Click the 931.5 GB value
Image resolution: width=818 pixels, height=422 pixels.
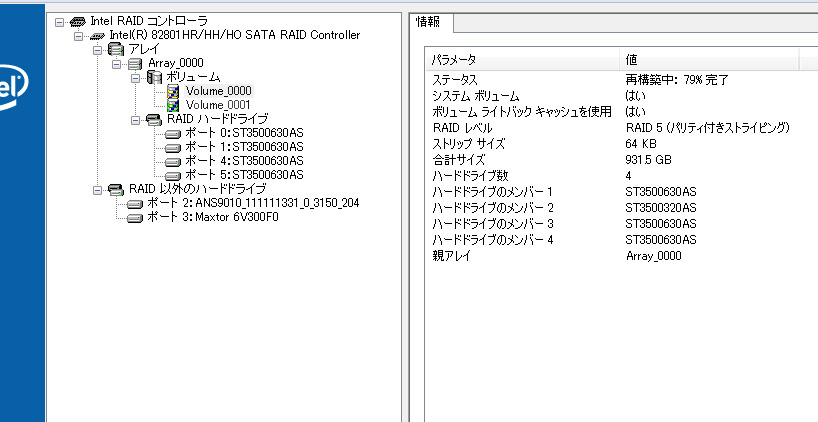pyautogui.click(x=648, y=160)
